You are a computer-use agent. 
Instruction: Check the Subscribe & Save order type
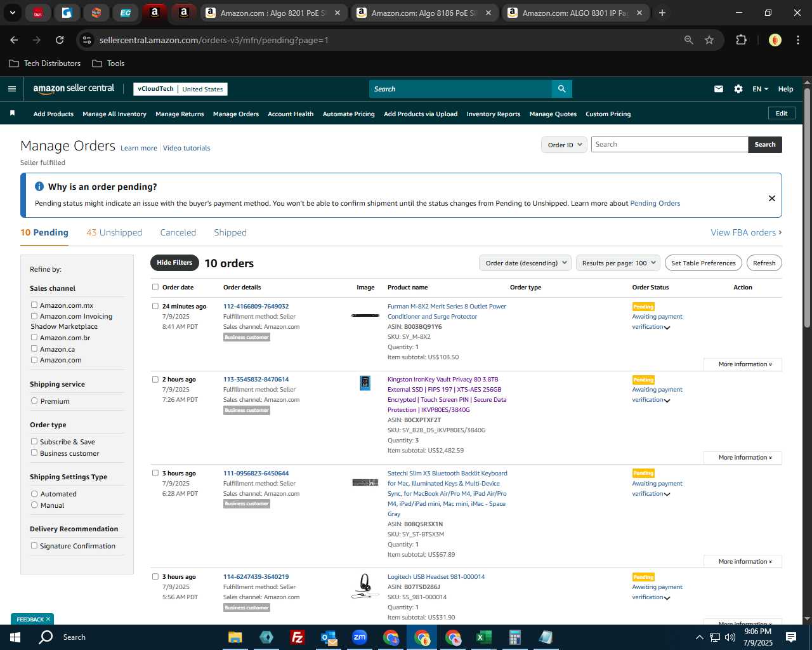click(x=34, y=441)
